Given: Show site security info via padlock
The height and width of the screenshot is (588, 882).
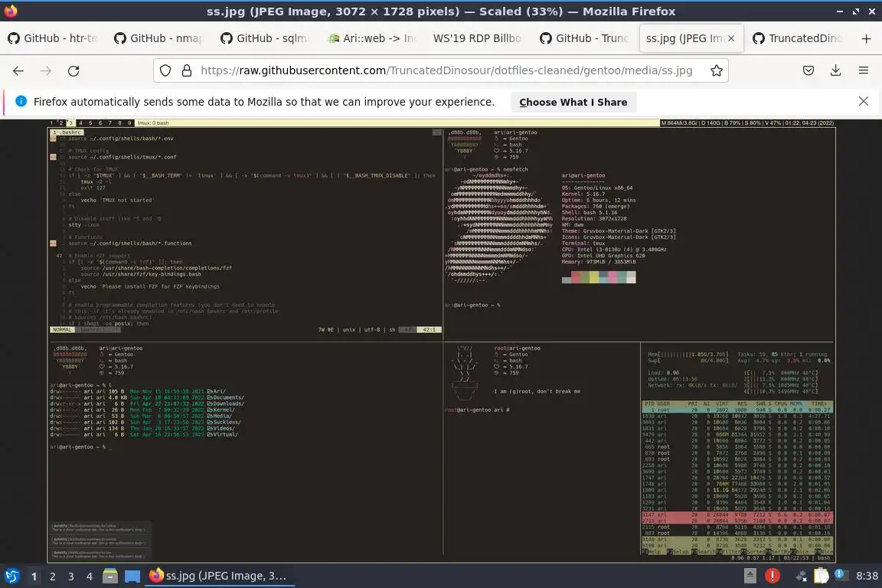Looking at the screenshot, I should (187, 71).
